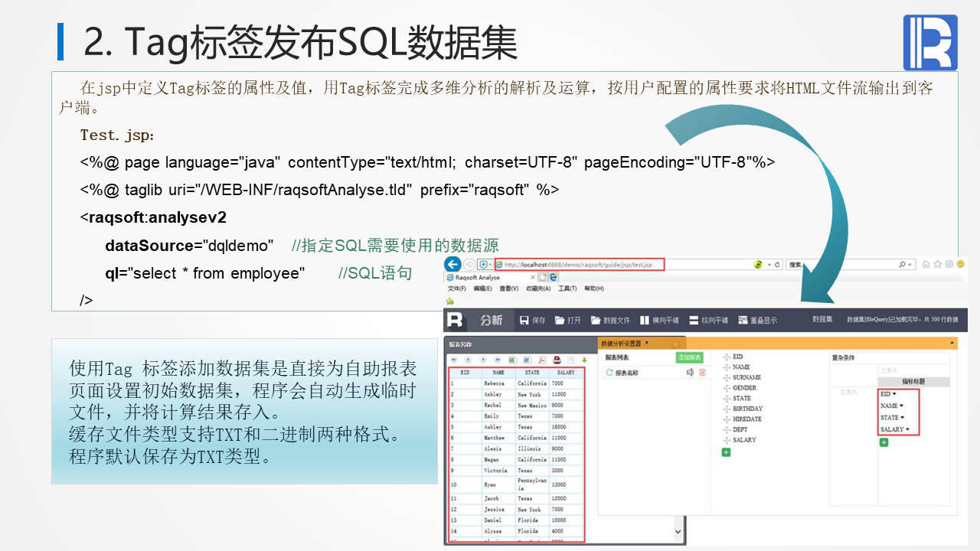Click the 'Rebecca' cell in table
The image size is (980, 551).
[x=499, y=383]
